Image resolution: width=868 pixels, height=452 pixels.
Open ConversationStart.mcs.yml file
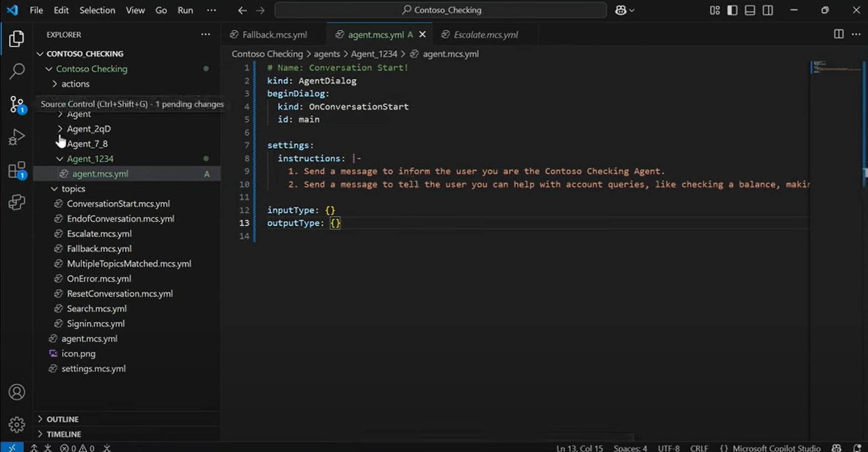[118, 204]
